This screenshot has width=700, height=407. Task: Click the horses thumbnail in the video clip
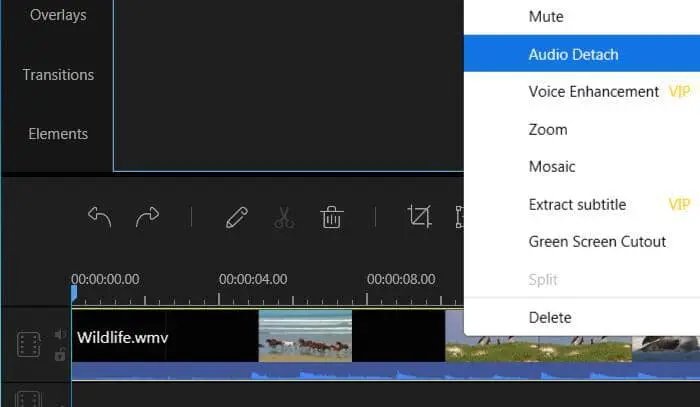305,336
